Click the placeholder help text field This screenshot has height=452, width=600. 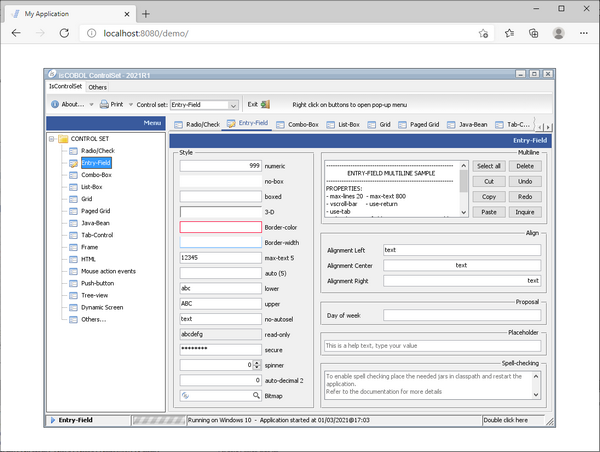[433, 346]
